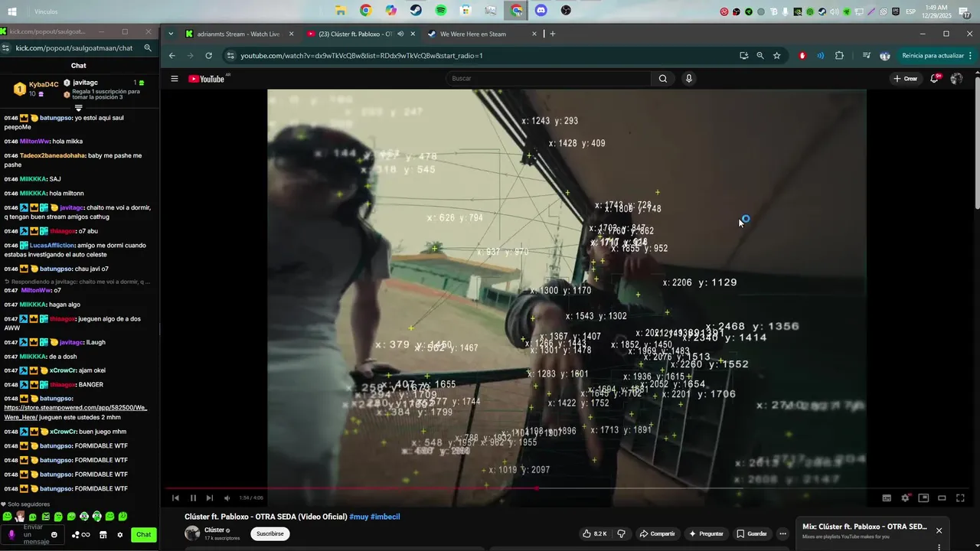
Task: Toggle subtitles in the YouTube player
Action: 887,498
